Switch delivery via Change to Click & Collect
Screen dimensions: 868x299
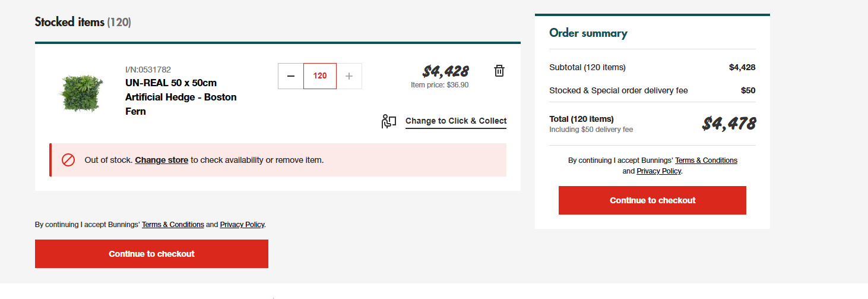click(x=456, y=121)
